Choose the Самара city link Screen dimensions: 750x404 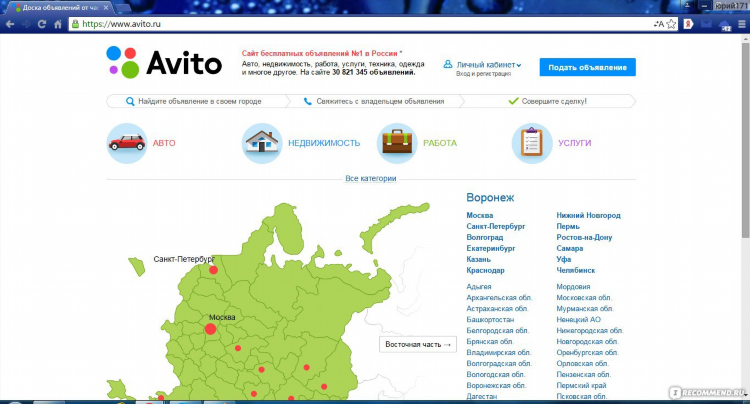point(570,248)
